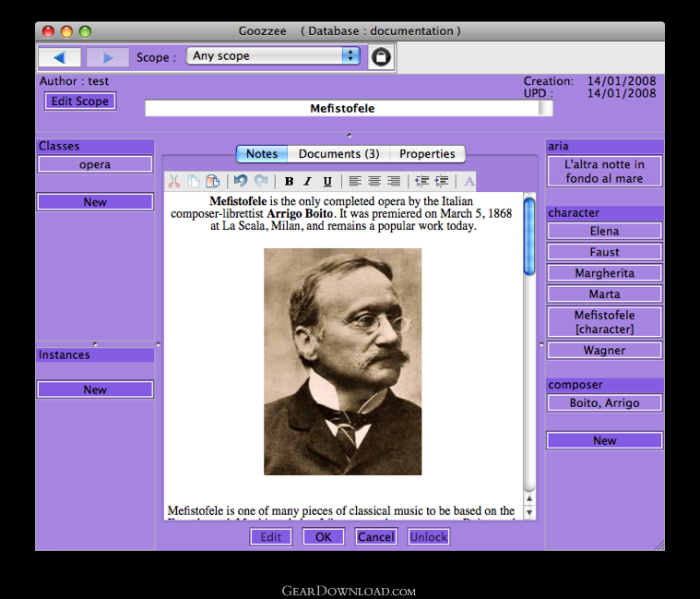The width and height of the screenshot is (700, 599).
Task: Click the notes vertical scrollbar thumb
Action: coord(529,236)
